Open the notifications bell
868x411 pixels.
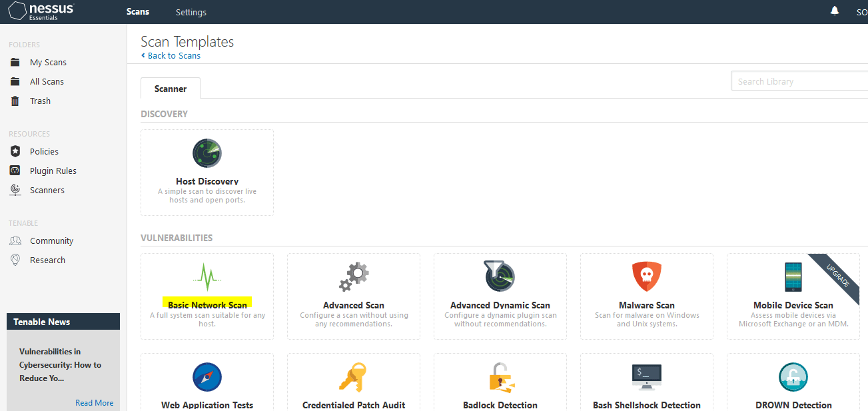835,11
